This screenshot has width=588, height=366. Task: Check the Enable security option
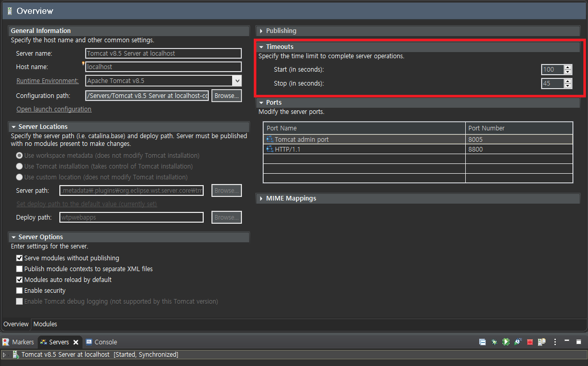click(x=20, y=291)
